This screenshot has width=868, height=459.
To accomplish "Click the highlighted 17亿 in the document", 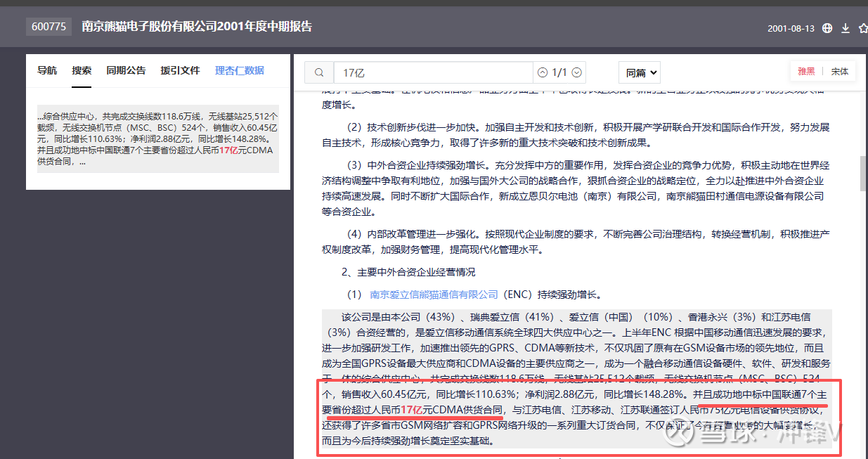I will coord(412,410).
